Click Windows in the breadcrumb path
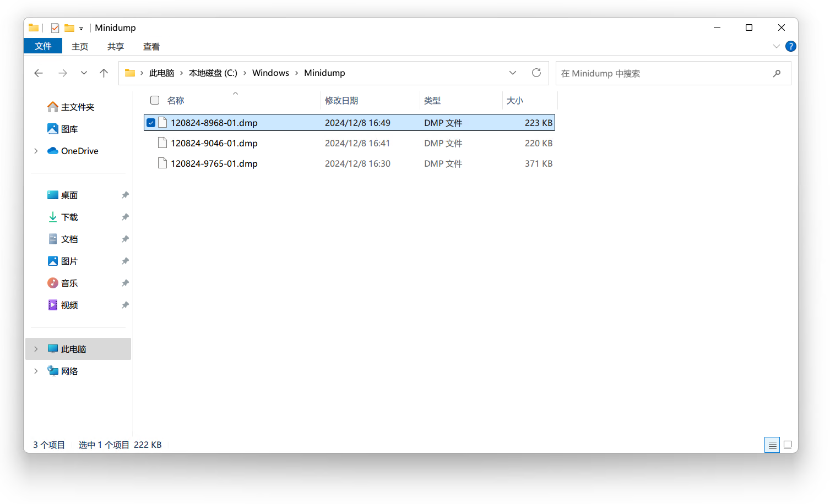 270,73
